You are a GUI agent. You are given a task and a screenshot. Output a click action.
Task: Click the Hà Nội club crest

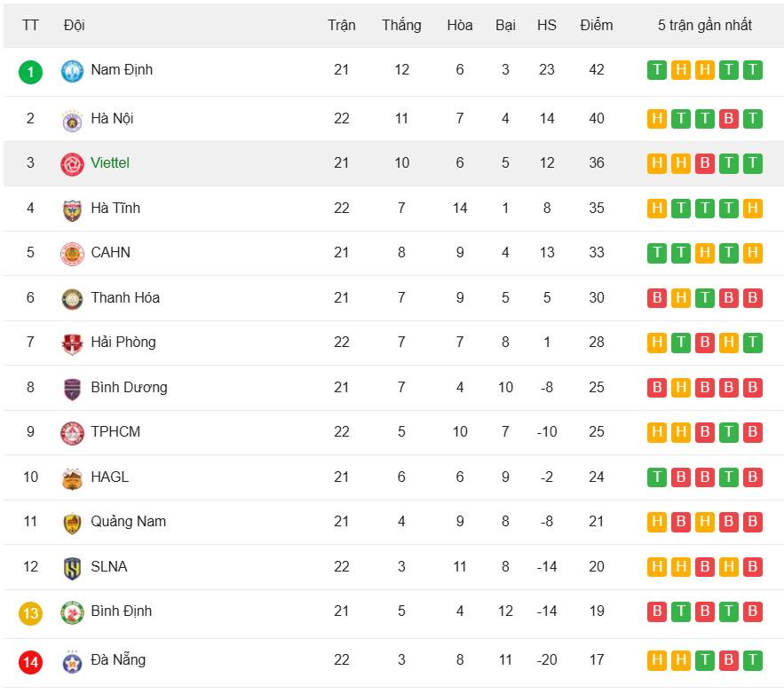(x=72, y=120)
